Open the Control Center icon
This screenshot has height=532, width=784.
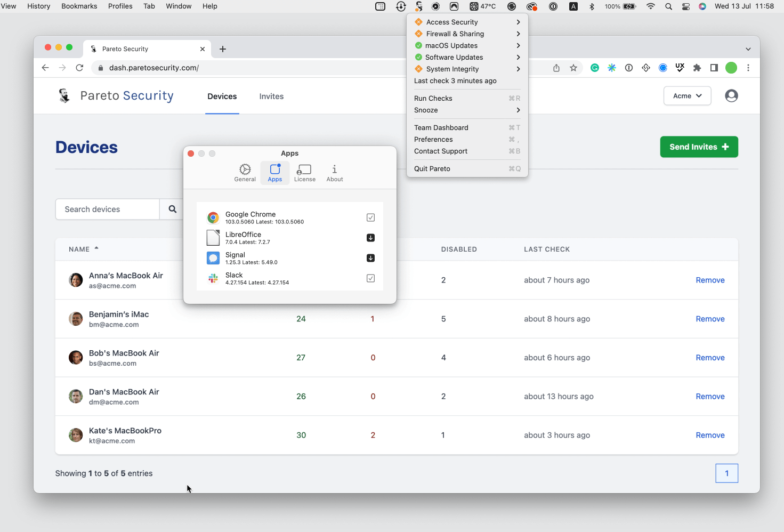click(x=686, y=6)
